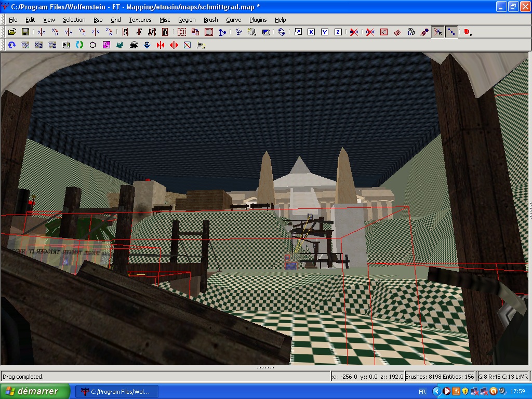The width and height of the screenshot is (532, 399).
Task: Rotate selection around X axis
Action: [x=55, y=32]
